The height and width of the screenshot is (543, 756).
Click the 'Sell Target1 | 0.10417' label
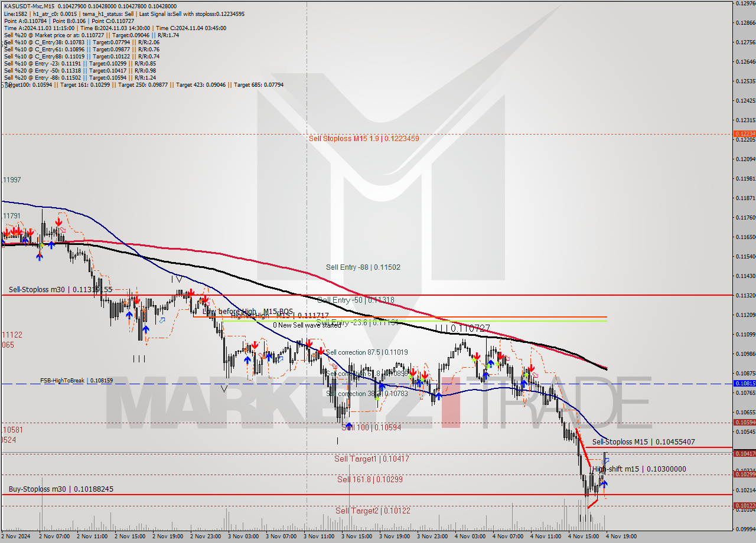372,459
